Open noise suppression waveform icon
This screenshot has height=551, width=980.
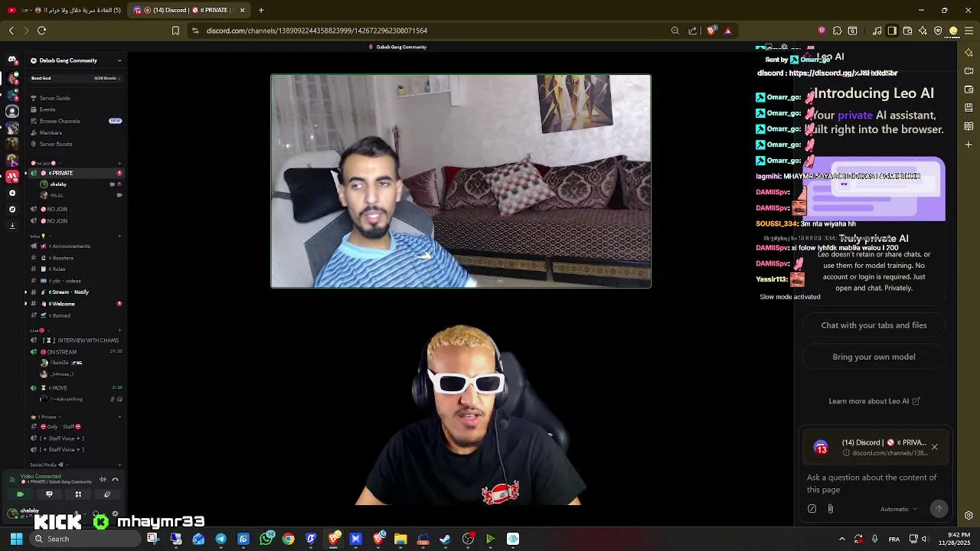[103, 480]
